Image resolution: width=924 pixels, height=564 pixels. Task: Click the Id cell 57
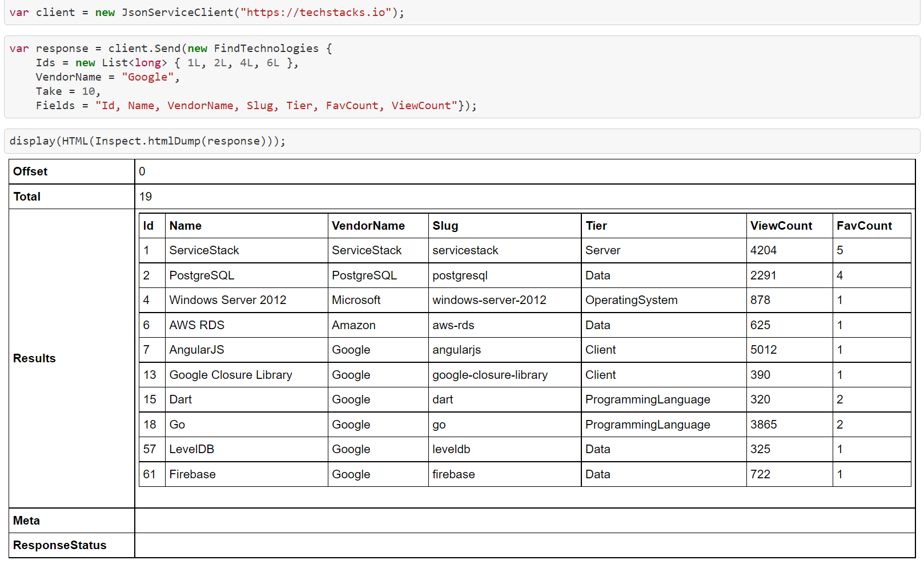152,449
